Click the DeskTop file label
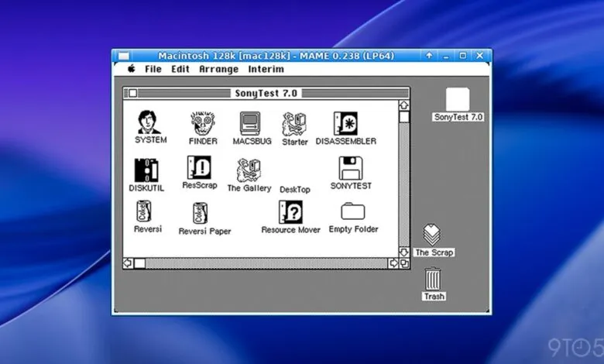 point(295,190)
